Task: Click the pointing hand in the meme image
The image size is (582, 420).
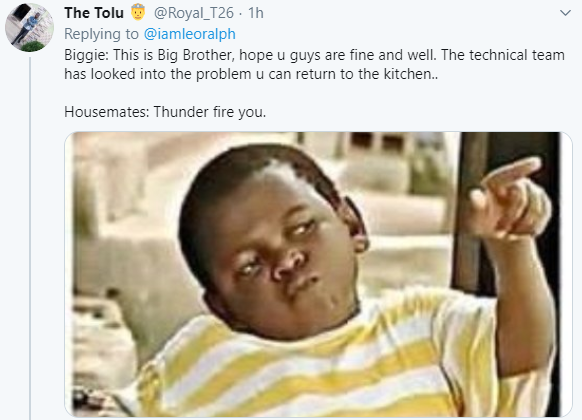Action: pyautogui.click(x=510, y=198)
